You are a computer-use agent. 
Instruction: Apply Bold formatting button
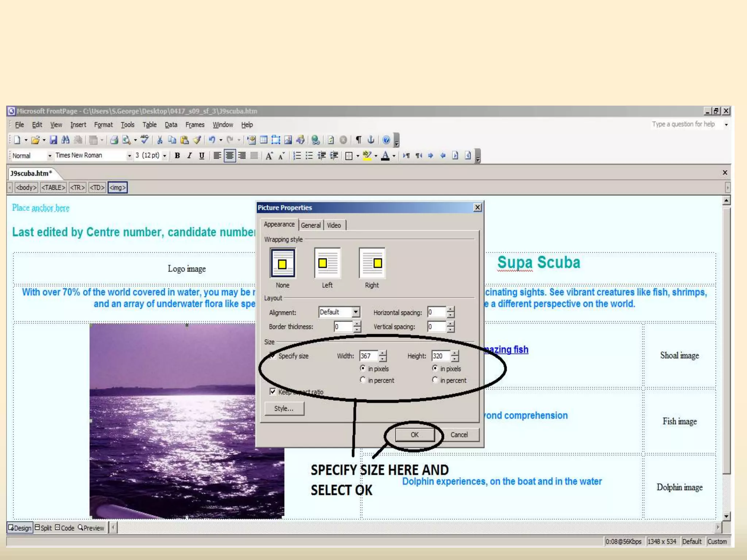tap(177, 156)
